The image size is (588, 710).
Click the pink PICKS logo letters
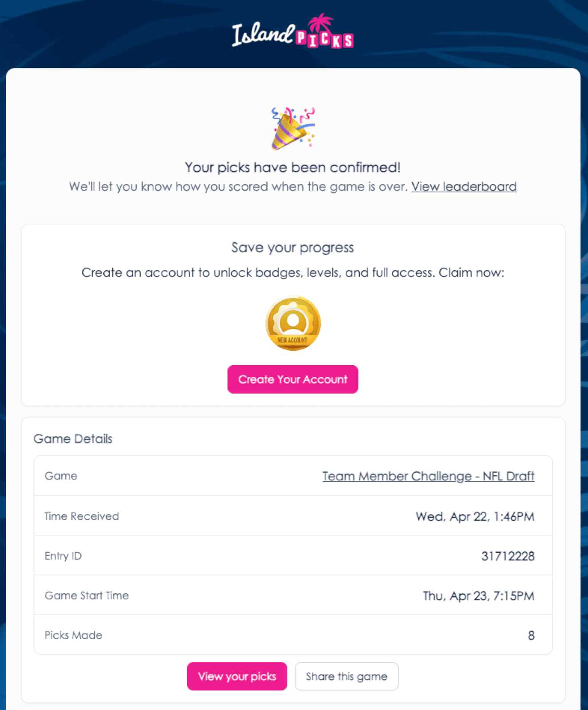(324, 40)
